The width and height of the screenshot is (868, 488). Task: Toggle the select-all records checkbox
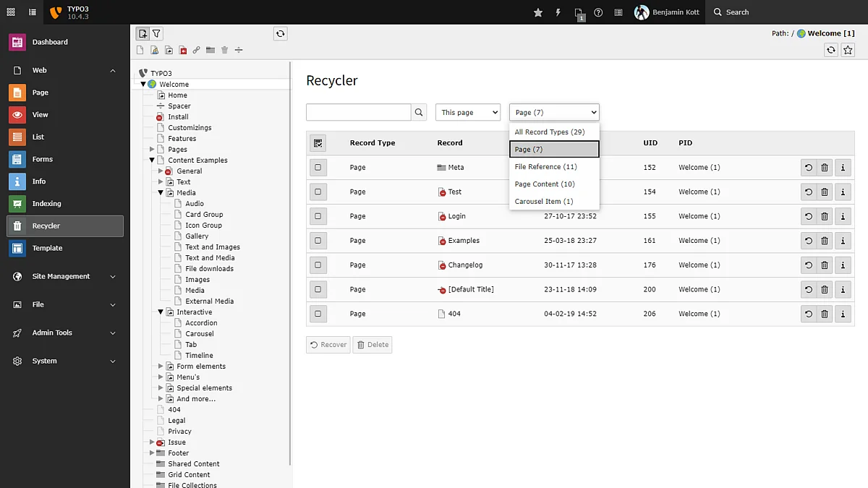[318, 143]
